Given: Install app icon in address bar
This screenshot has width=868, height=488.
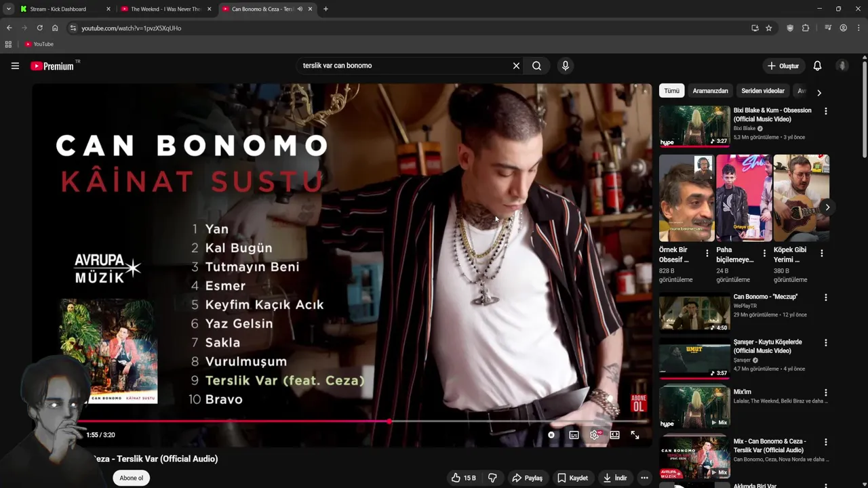Looking at the screenshot, I should (x=755, y=28).
